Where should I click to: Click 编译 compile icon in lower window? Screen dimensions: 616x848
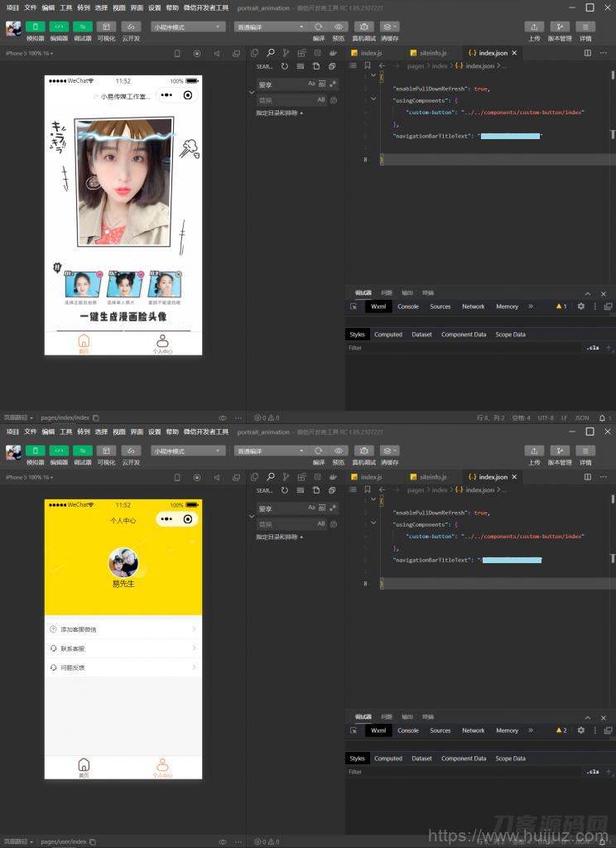tap(319, 450)
